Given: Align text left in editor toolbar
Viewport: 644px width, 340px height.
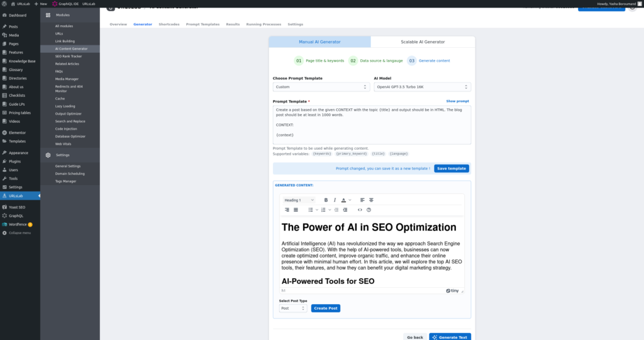Looking at the screenshot, I should [362, 200].
